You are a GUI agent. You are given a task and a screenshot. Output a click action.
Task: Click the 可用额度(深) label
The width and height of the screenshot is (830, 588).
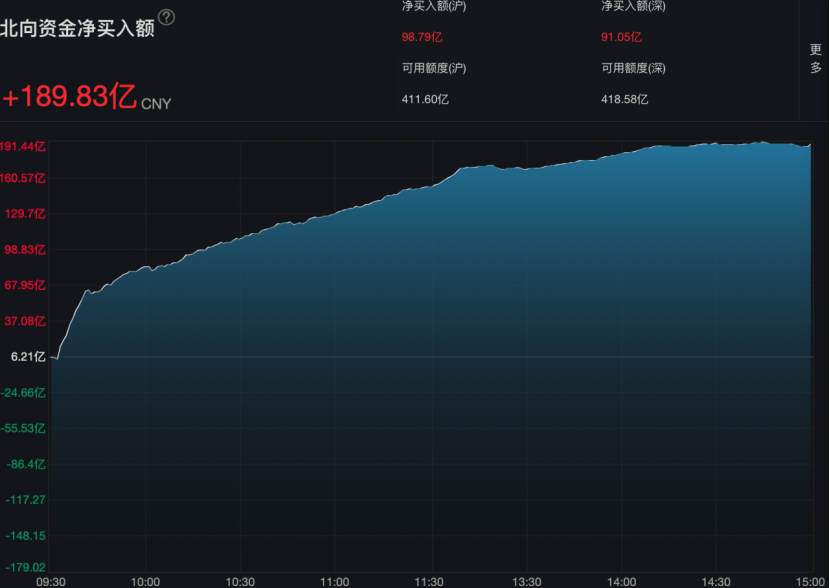click(x=633, y=68)
